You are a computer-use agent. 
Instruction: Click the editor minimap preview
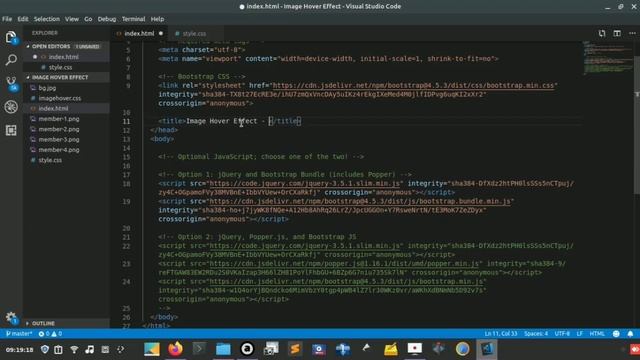(608, 57)
